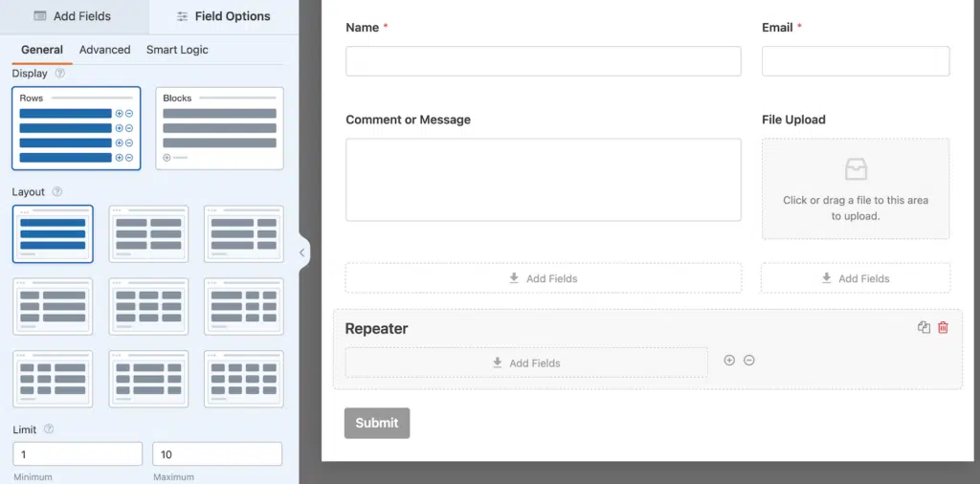Click the Email field label
This screenshot has width=980, height=484.
point(777,28)
